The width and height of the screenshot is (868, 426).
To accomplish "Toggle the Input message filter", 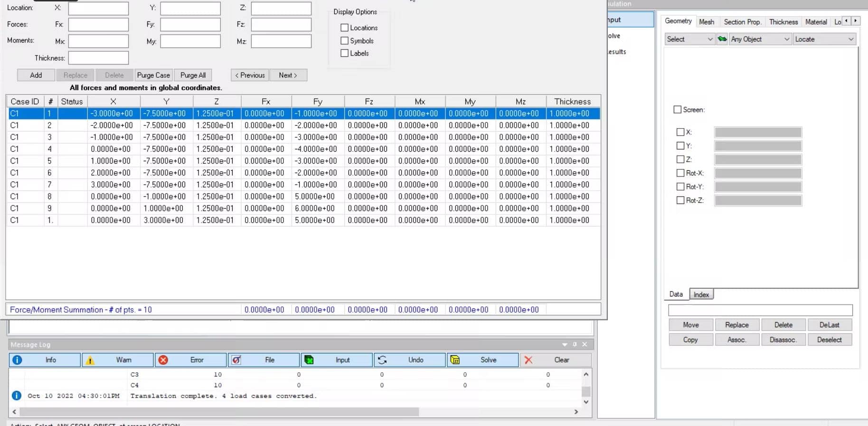I will pyautogui.click(x=337, y=360).
